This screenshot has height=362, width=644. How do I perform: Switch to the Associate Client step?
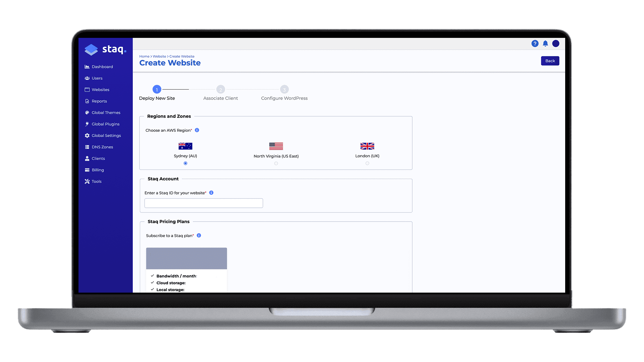(220, 89)
